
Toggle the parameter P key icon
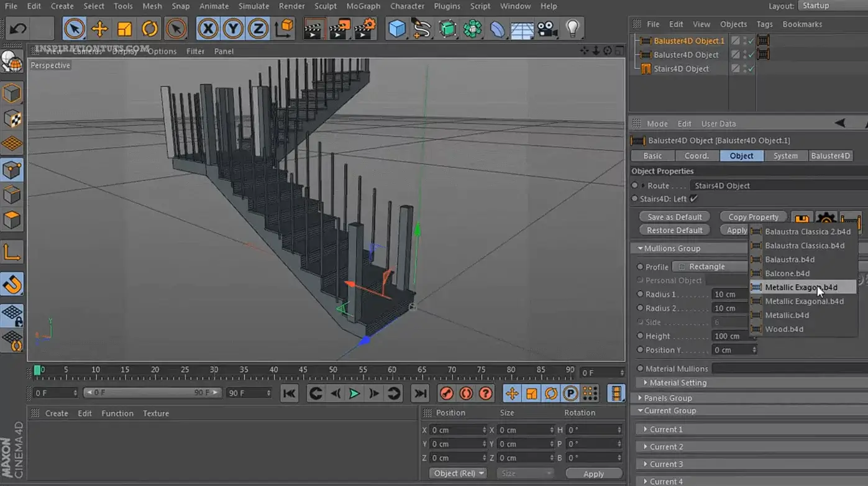click(570, 393)
